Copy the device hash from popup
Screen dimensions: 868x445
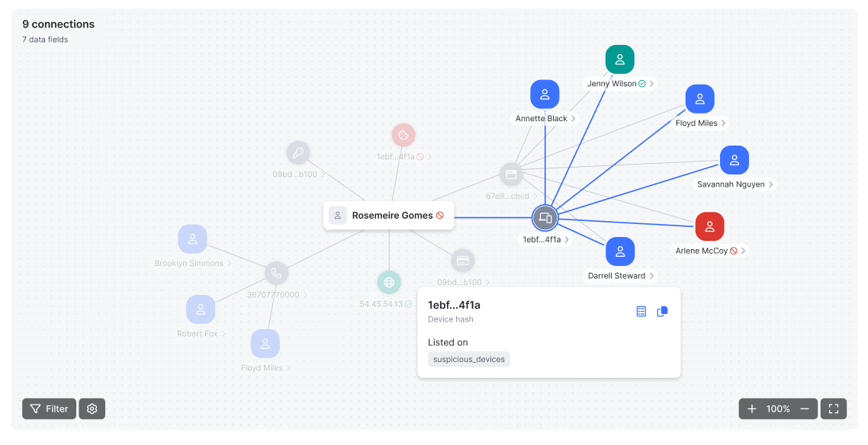click(x=662, y=312)
